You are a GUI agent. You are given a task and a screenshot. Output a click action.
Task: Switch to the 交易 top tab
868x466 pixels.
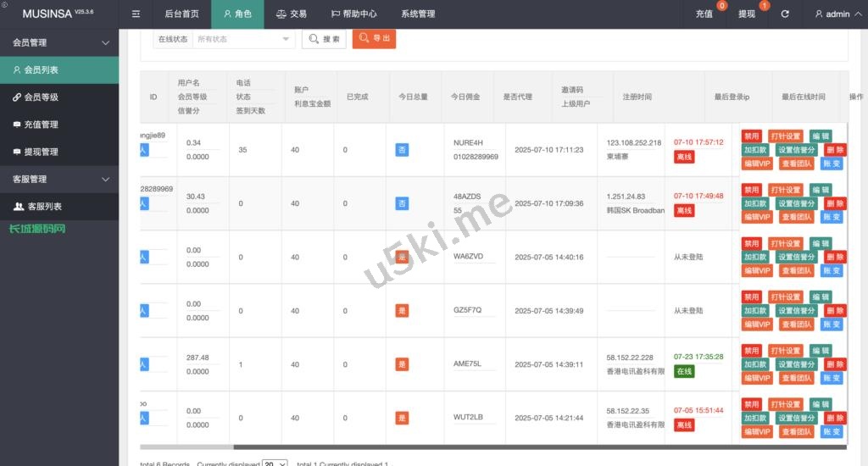point(291,14)
